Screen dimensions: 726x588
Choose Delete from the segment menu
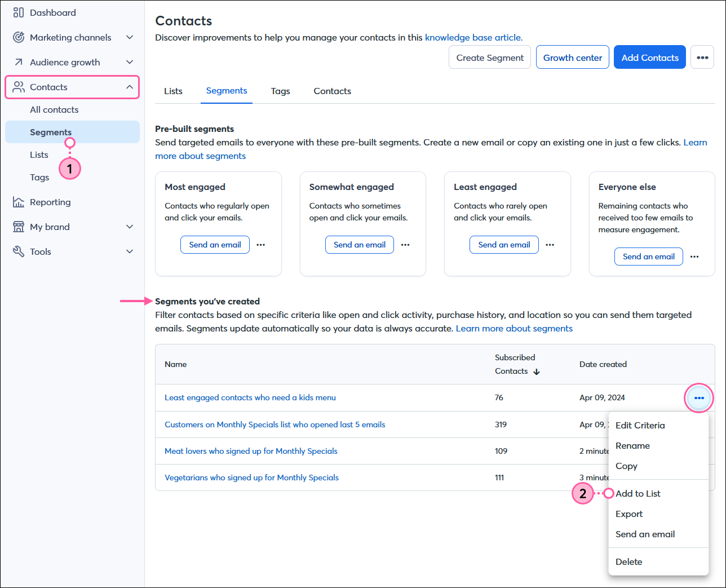click(658, 562)
